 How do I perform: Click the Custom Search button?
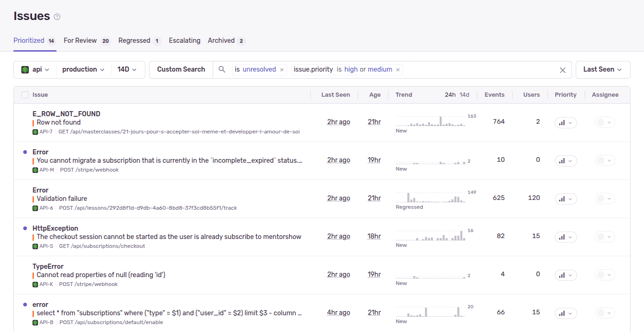181,69
